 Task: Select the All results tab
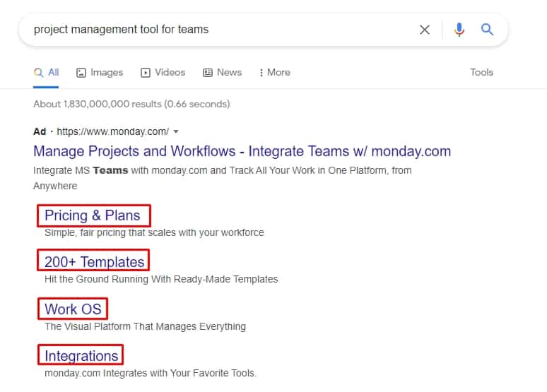pos(47,72)
